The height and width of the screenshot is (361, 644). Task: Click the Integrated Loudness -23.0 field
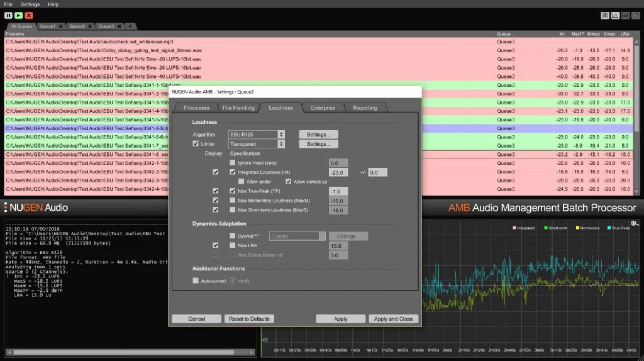338,172
